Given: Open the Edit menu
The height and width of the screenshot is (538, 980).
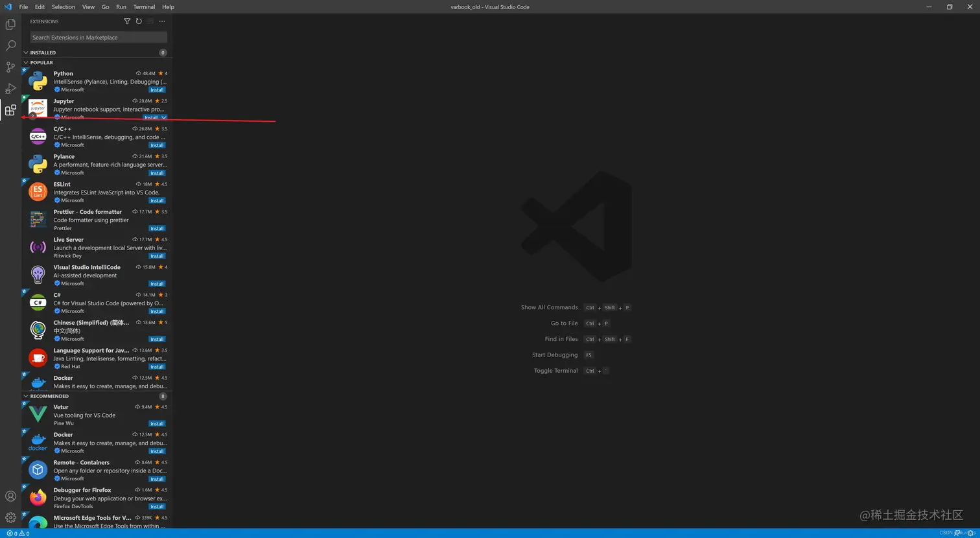Looking at the screenshot, I should 40,6.
